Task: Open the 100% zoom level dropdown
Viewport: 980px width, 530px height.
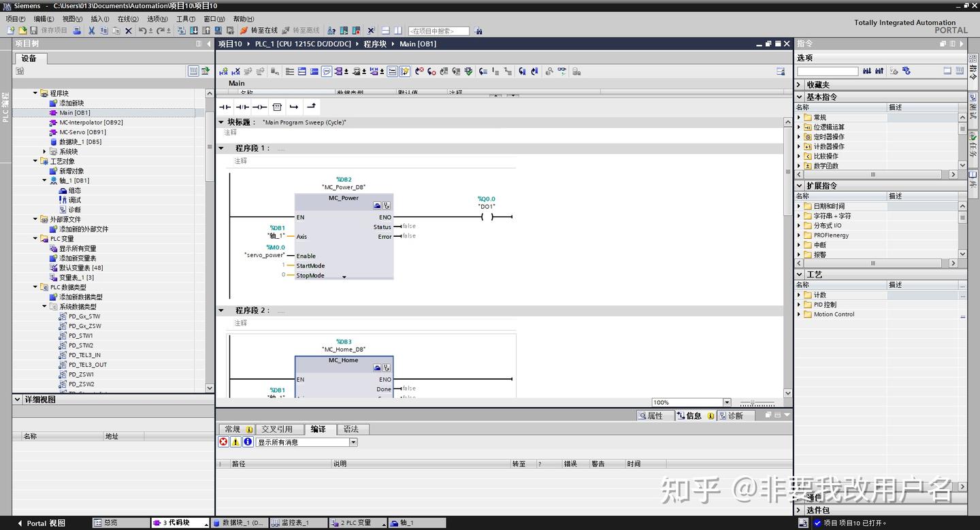Action: [x=727, y=401]
